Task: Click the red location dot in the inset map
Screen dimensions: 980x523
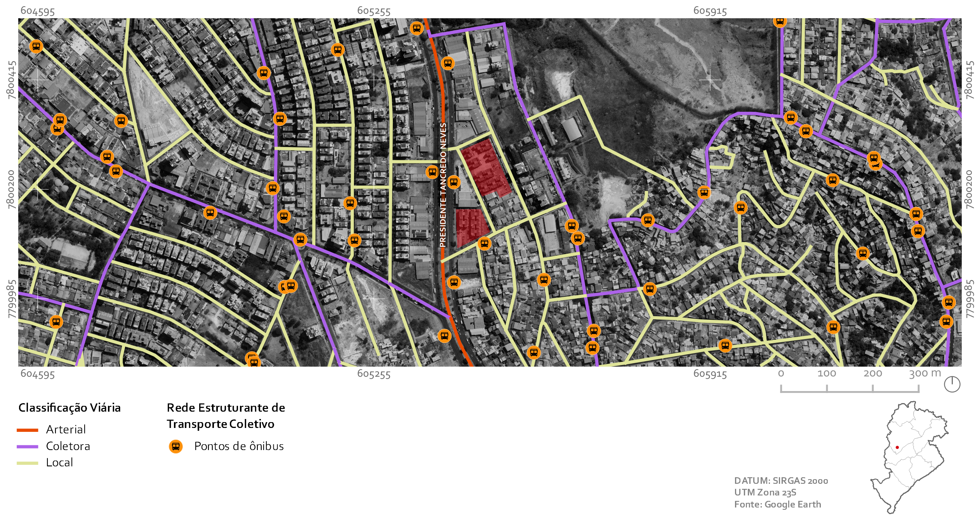Action: pyautogui.click(x=897, y=447)
